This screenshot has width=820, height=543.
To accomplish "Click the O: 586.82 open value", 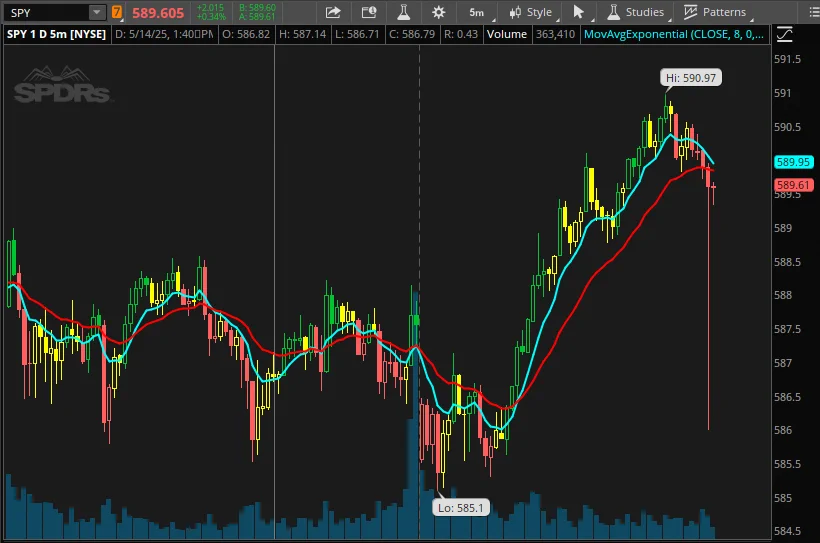I will point(246,35).
